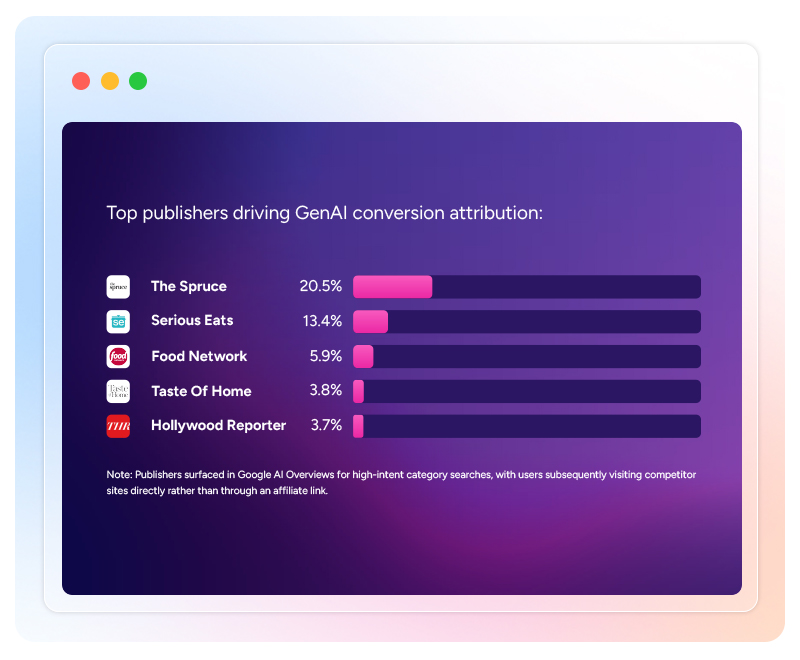The image size is (800, 660).
Task: Select the Food Network 5.9% bar
Action: (x=526, y=357)
